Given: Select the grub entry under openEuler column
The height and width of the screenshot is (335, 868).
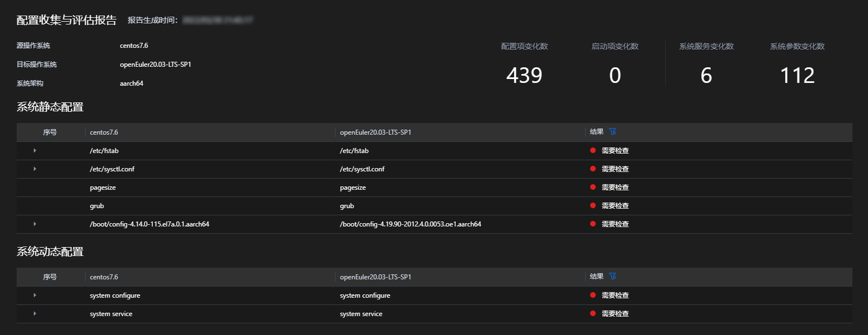Looking at the screenshot, I should click(x=347, y=206).
